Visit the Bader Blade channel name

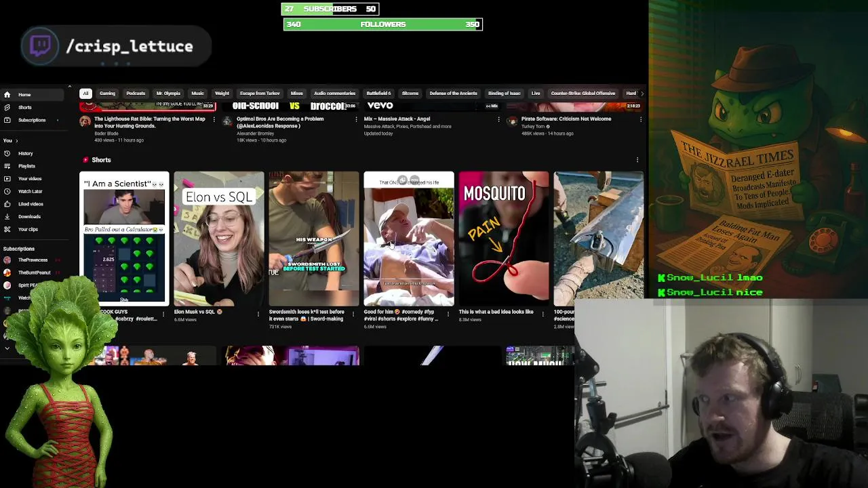[x=106, y=134]
